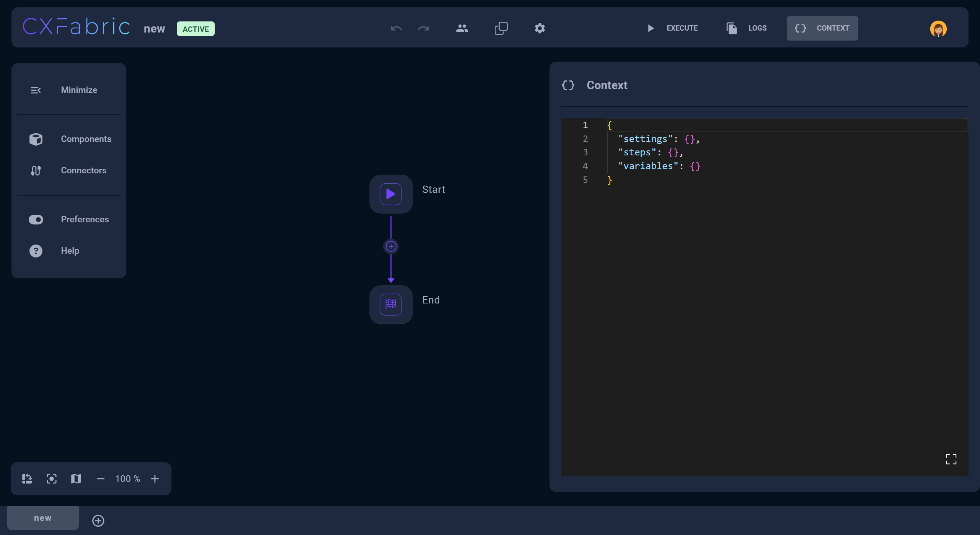Toggle the Context panel button
Viewport: 980px width, 535px height.
pyautogui.click(x=822, y=28)
